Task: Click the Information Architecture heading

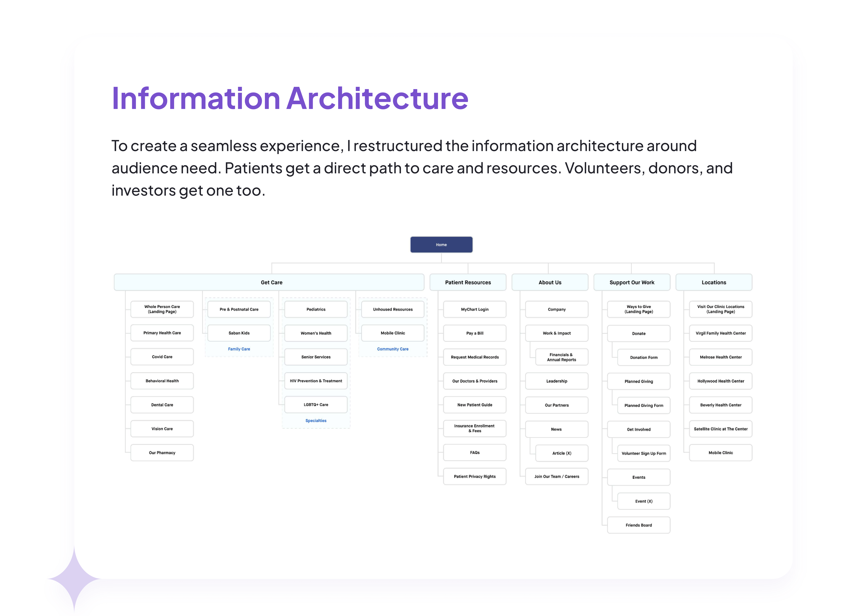Action: click(290, 98)
